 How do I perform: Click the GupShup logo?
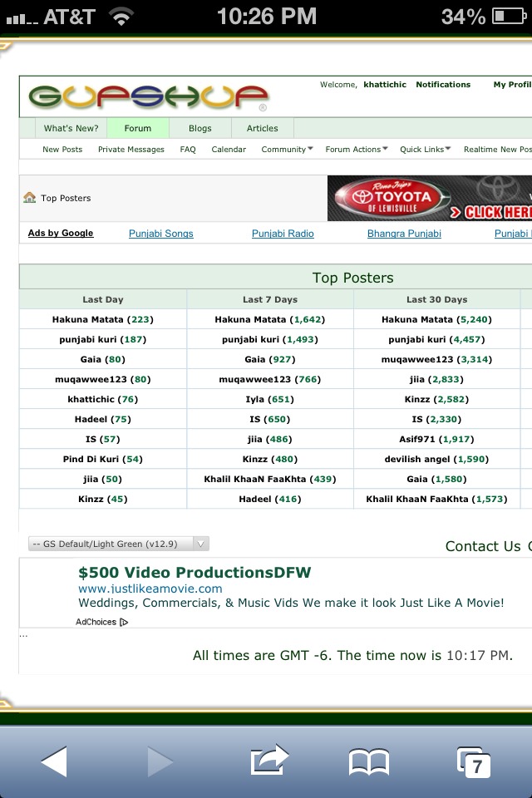(148, 98)
